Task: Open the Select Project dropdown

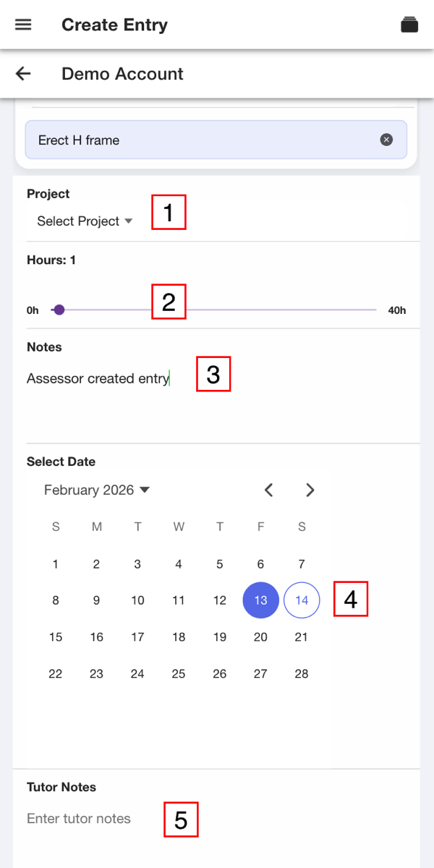Action: click(x=85, y=221)
